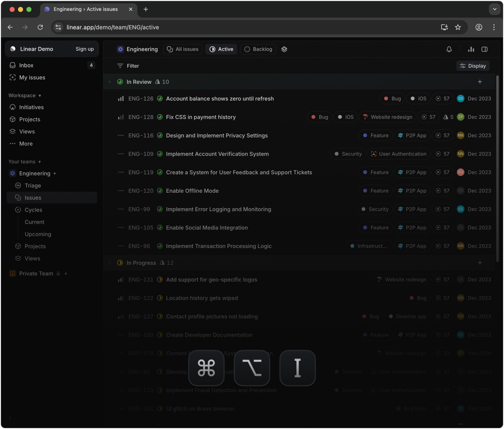Click the layers view icon beside Backlog
Screen dimensions: 504x429
[x=284, y=49]
